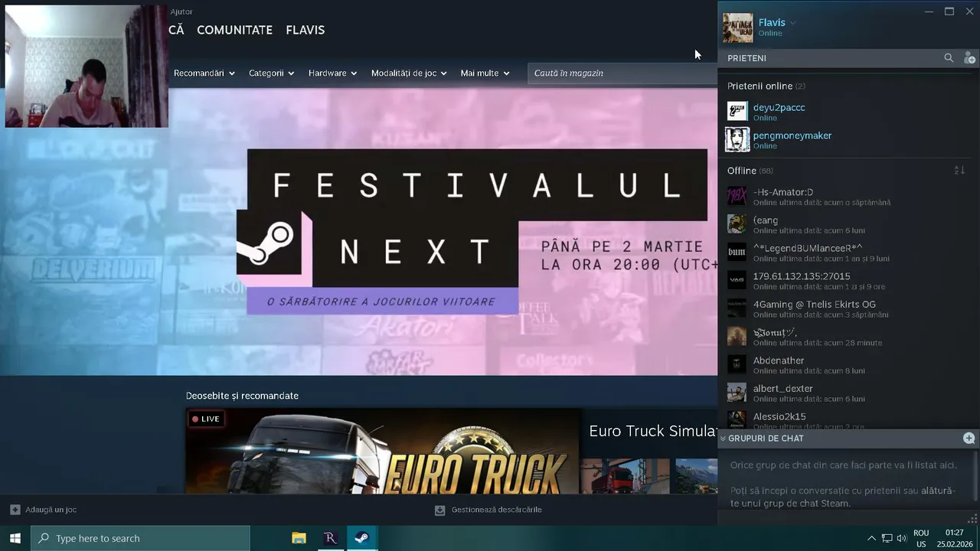The image size is (980, 551).
Task: Collapse the Grupuri de chat section
Action: [723, 439]
